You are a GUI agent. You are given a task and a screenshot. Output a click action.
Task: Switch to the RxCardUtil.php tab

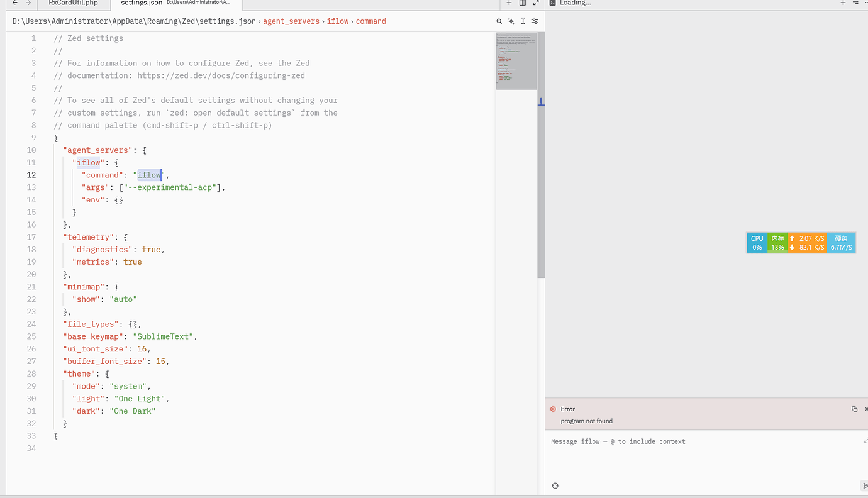(73, 3)
